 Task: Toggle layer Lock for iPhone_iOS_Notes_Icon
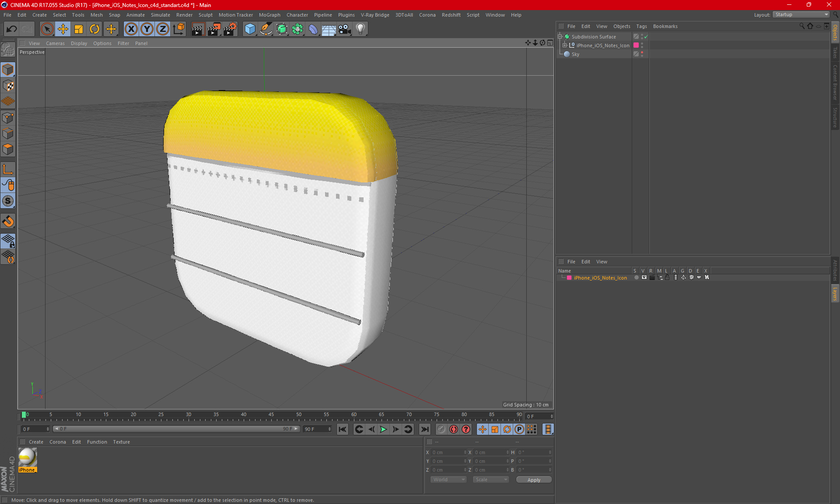tap(667, 277)
